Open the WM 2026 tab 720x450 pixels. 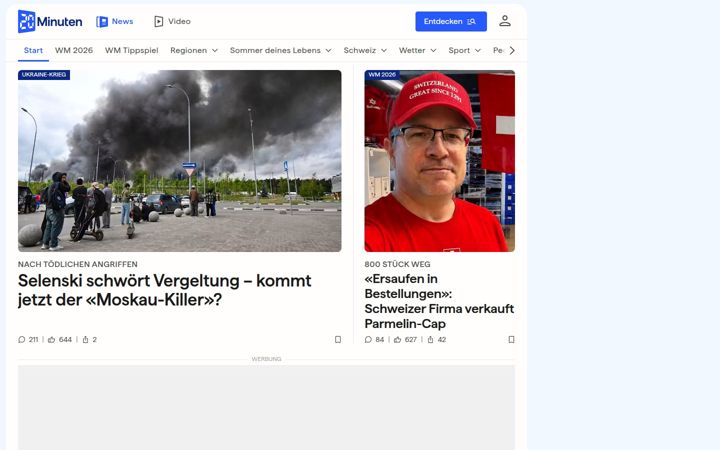(x=74, y=51)
